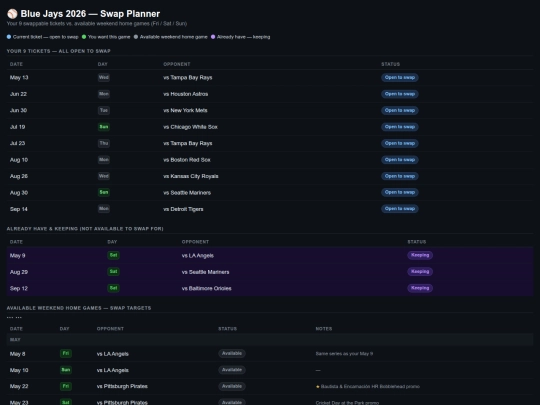Click 'vs Tampa Bay Rays' in May 13 row

188,78
